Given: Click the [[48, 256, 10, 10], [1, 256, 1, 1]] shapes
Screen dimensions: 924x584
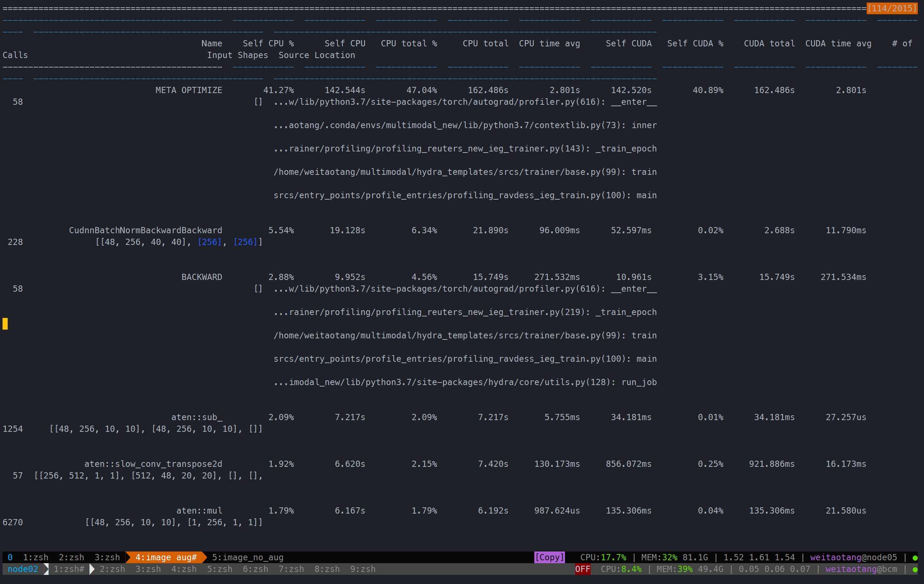Looking at the screenshot, I should pyautogui.click(x=174, y=522).
